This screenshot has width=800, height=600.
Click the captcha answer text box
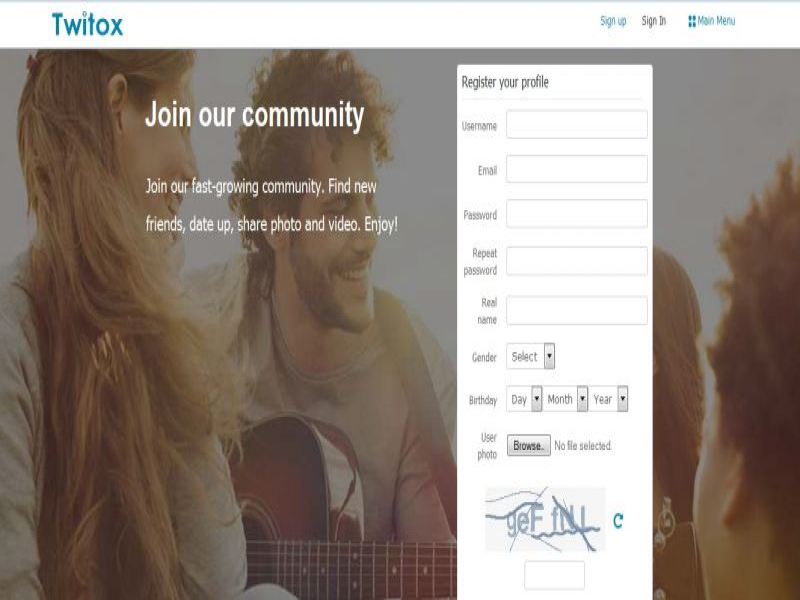click(x=555, y=575)
